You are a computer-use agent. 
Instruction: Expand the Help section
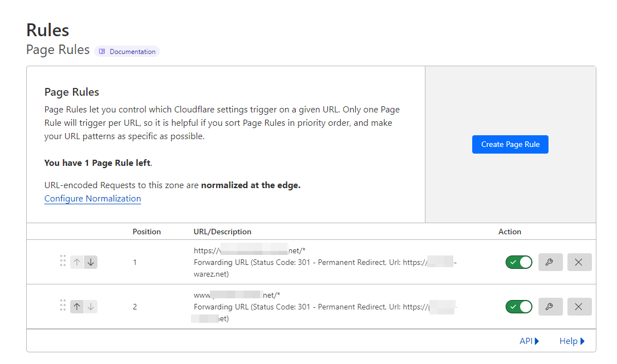[572, 341]
